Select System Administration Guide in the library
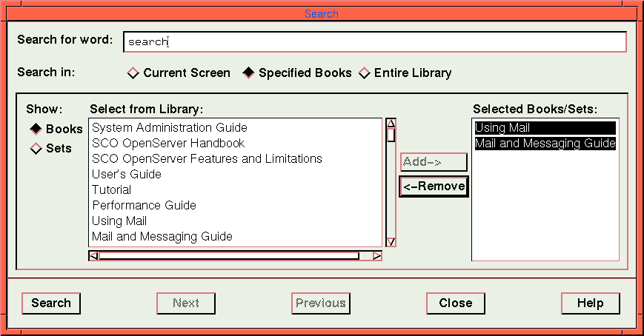The width and height of the screenshot is (644, 336). [170, 128]
